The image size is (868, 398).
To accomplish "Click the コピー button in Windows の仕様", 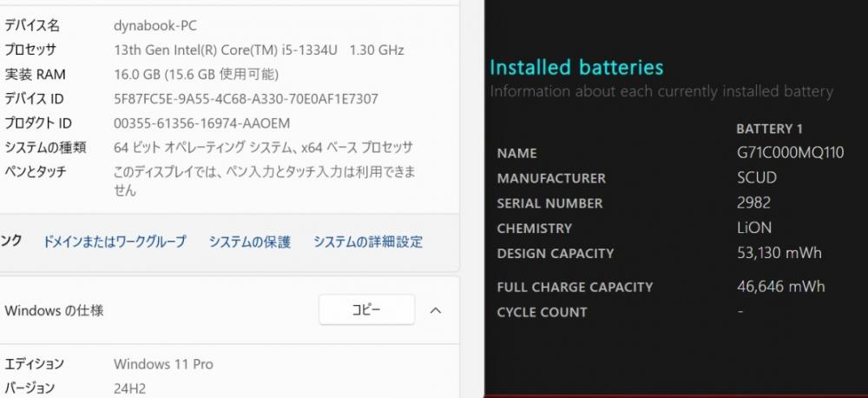I will [x=366, y=309].
